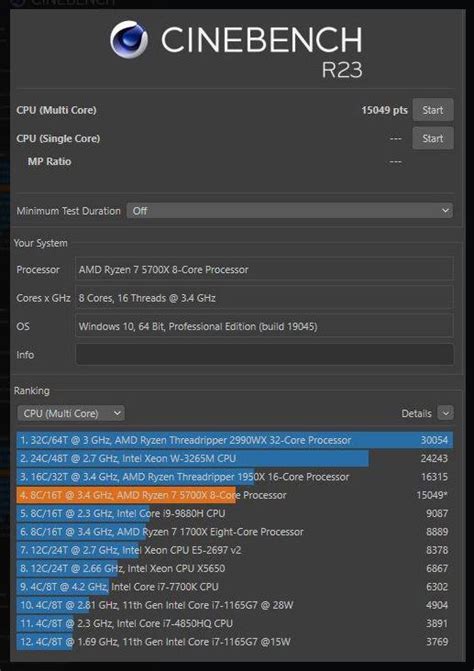
Task: Select ranking row Intel Xeon CPU X5650
Action: [235, 568]
